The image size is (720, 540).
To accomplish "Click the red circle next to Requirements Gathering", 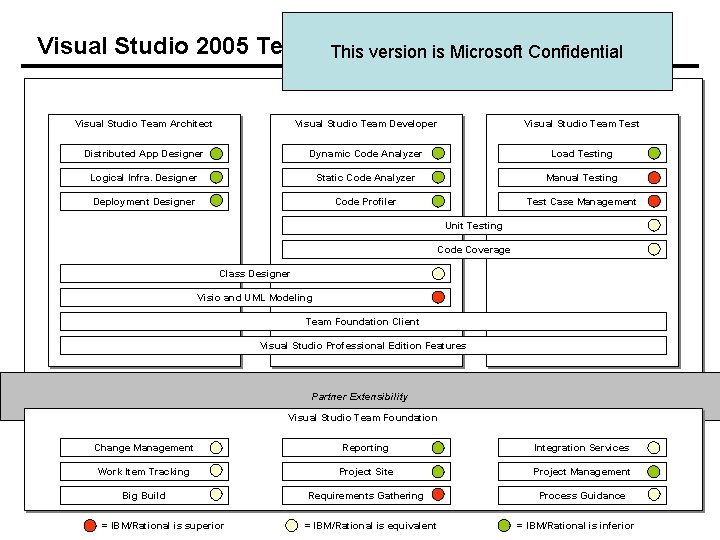I will click(x=439, y=495).
